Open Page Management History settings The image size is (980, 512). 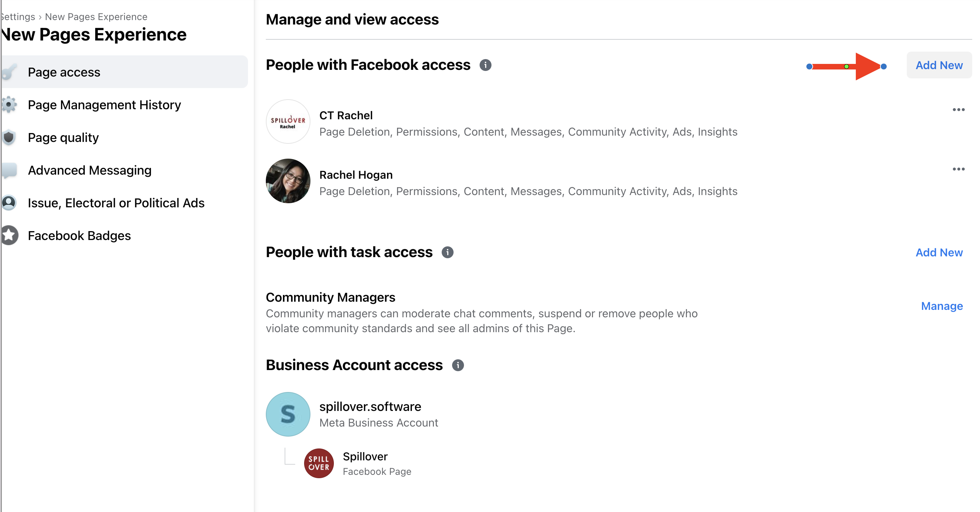click(104, 105)
